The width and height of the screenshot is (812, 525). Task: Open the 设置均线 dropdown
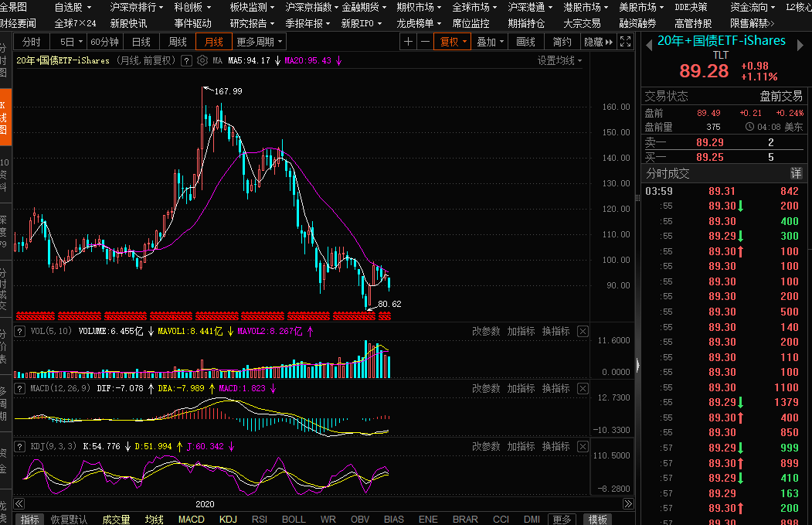click(559, 60)
